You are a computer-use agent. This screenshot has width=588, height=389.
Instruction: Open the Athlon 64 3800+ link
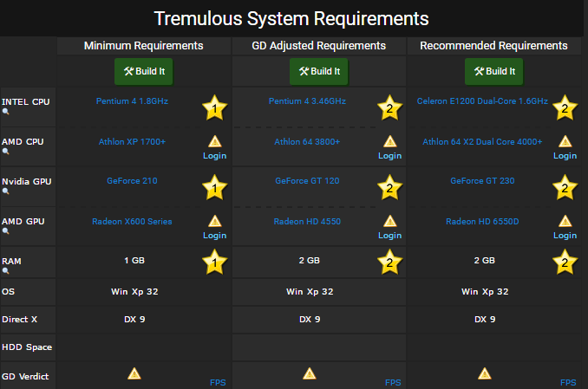[x=307, y=141]
